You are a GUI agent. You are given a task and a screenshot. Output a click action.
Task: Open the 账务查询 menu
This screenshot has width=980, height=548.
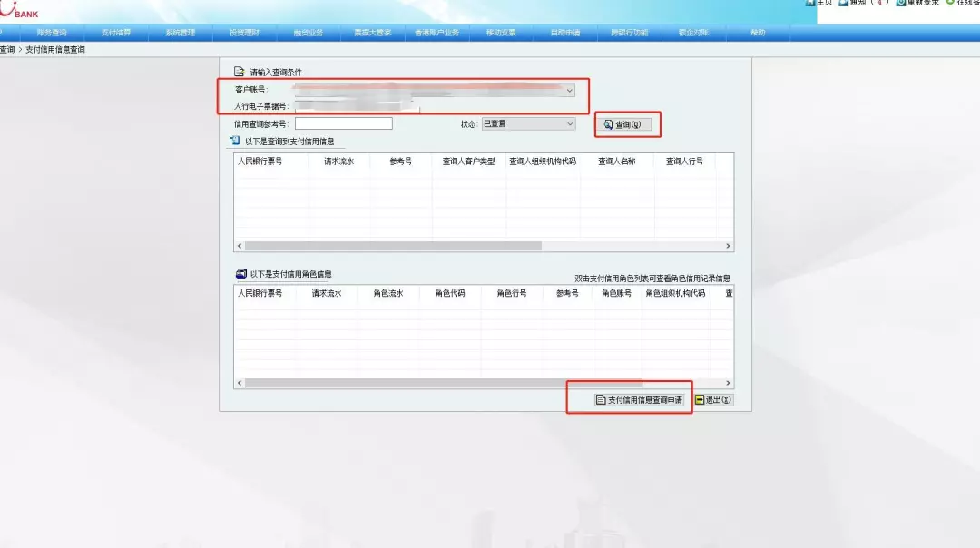coord(51,33)
